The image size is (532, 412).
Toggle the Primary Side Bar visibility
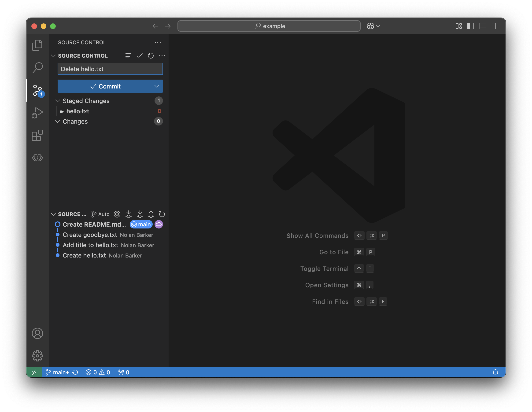click(x=471, y=26)
